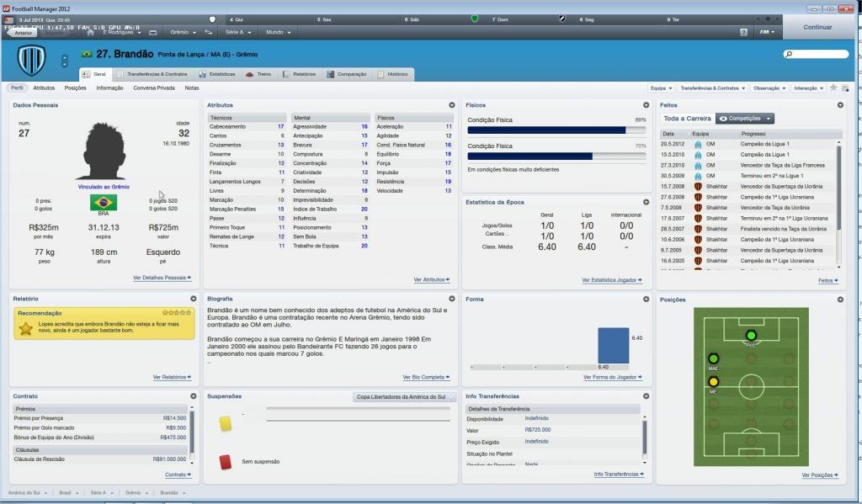Click gold star in Recomendação box
Viewport: 862px width, 504px height.
pos(25,329)
